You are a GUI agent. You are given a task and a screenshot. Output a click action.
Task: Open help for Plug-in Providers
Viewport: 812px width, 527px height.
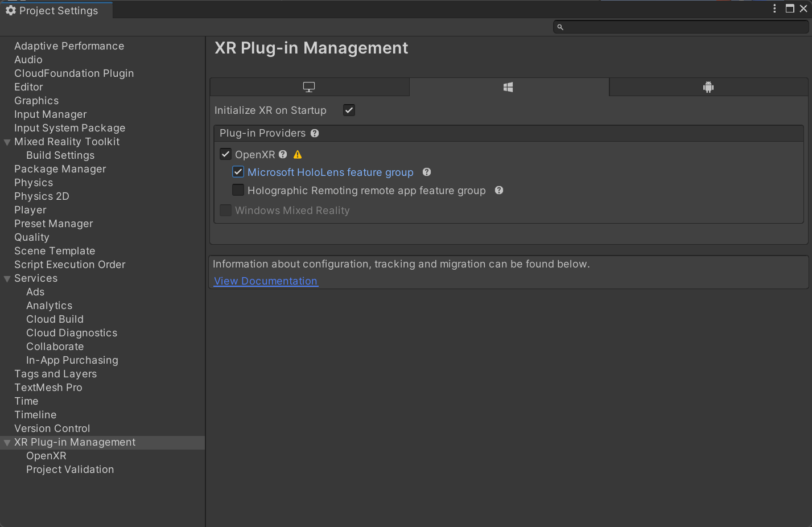pos(315,133)
